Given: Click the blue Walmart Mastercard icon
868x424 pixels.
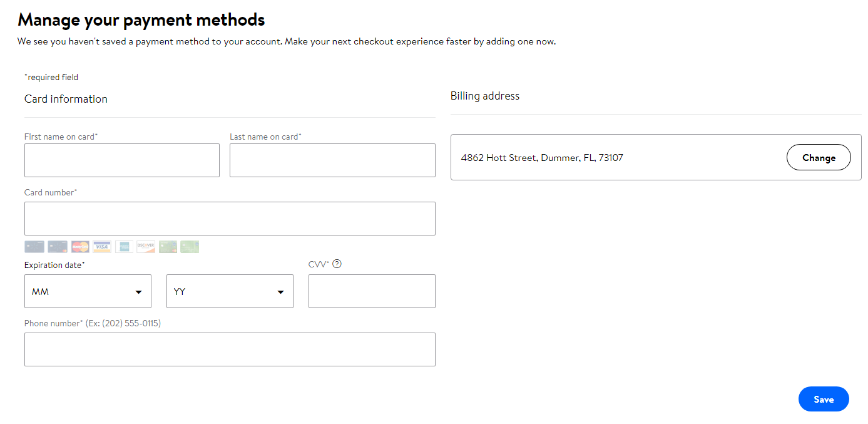Looking at the screenshot, I should click(58, 247).
